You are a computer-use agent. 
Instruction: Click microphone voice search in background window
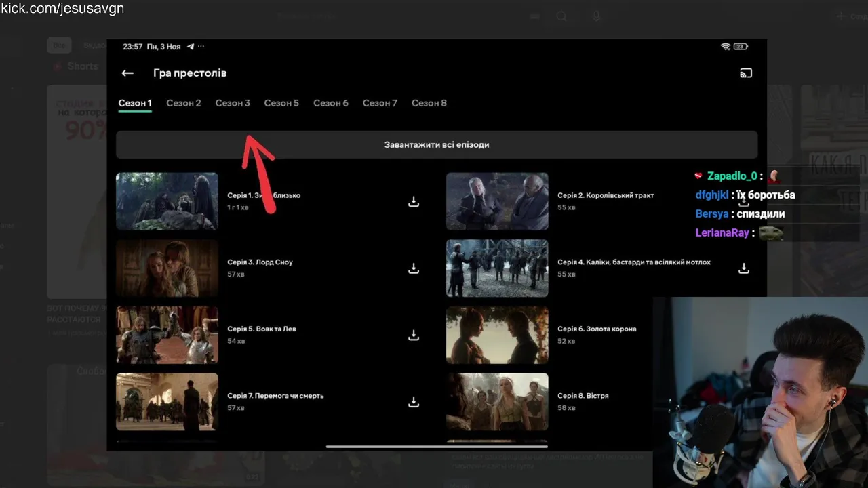(596, 16)
